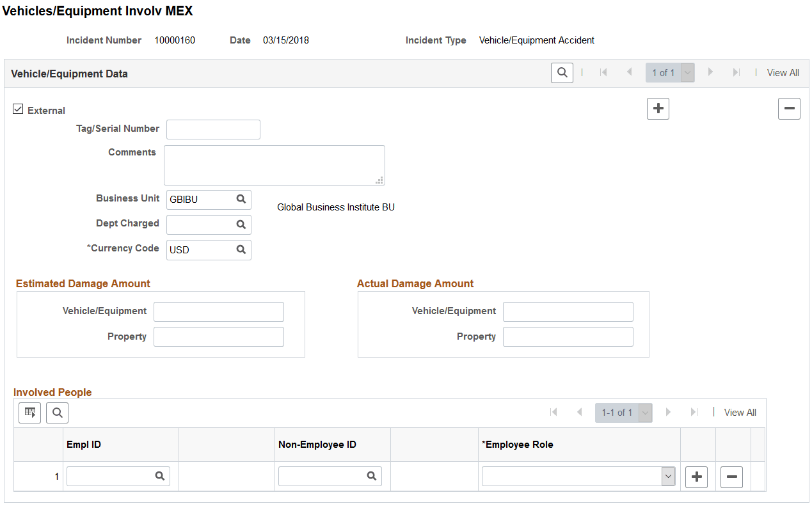812x506 pixels.
Task: Add a new Vehicle/Equipment Data row with plus button
Action: tap(658, 108)
